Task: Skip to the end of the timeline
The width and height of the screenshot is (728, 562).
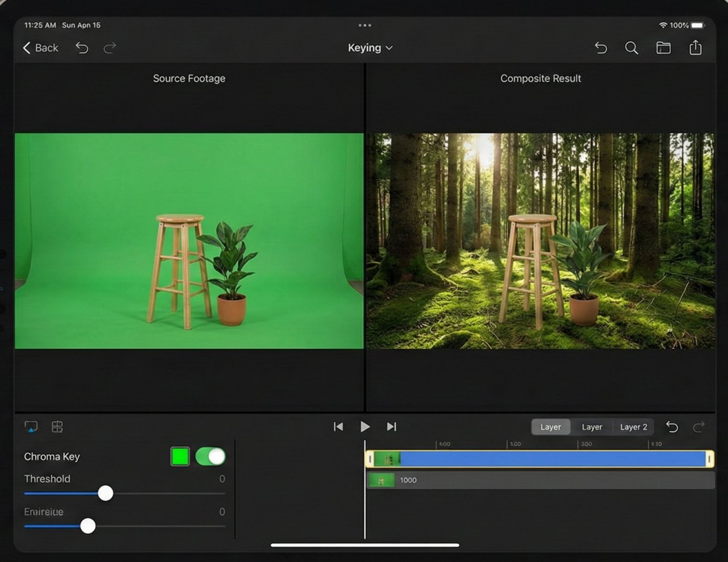Action: [391, 427]
